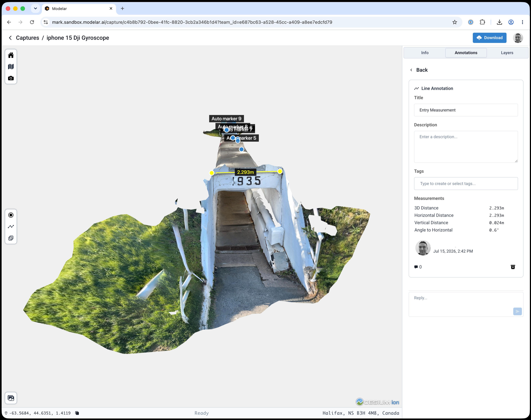Switch to the Layers tab
The image size is (531, 420).
click(507, 53)
